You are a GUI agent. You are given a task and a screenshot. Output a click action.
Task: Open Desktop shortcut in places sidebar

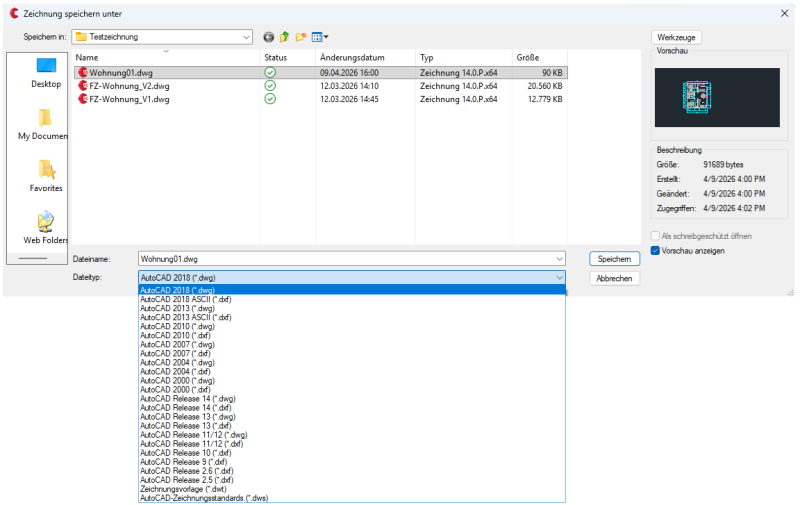pyautogui.click(x=46, y=72)
